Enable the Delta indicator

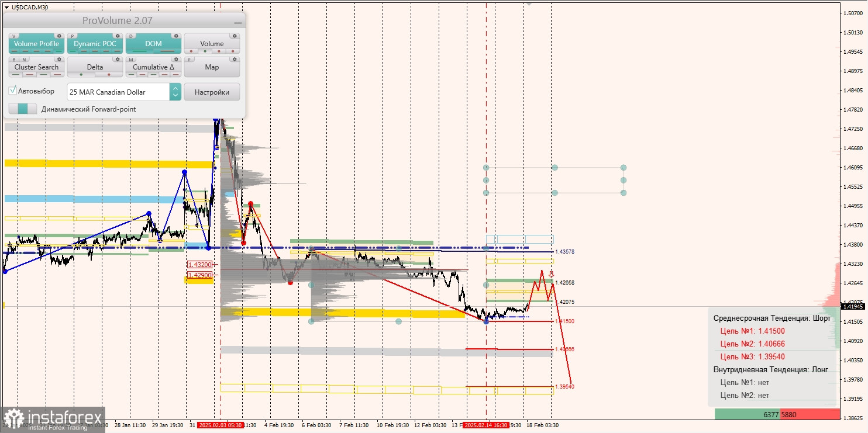[x=95, y=67]
